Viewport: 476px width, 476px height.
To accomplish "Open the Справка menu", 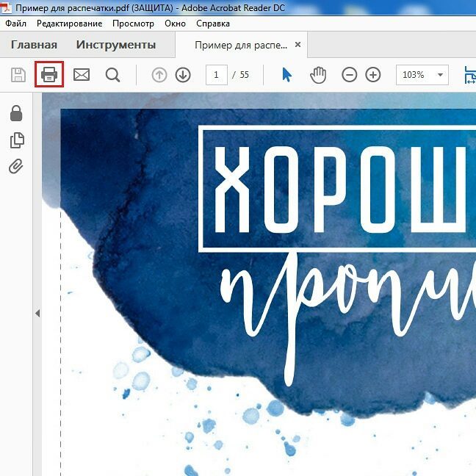I will [213, 24].
